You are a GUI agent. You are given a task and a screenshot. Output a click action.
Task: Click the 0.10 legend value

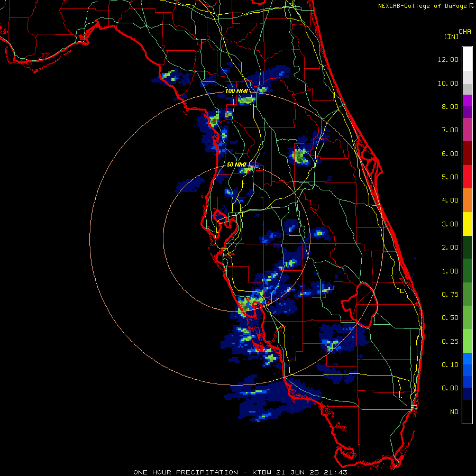tap(450, 364)
